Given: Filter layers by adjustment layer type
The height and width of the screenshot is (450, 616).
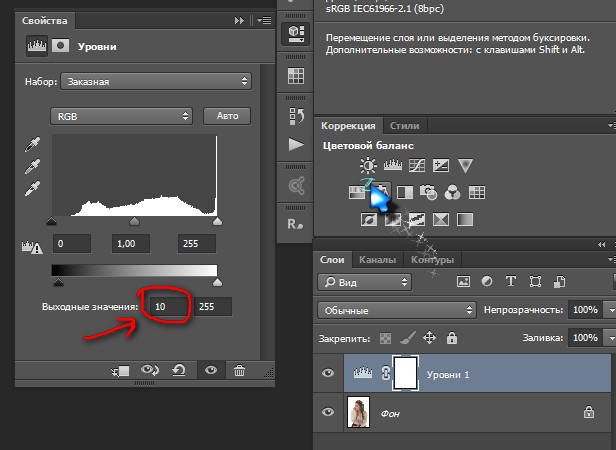Looking at the screenshot, I should tap(487, 281).
